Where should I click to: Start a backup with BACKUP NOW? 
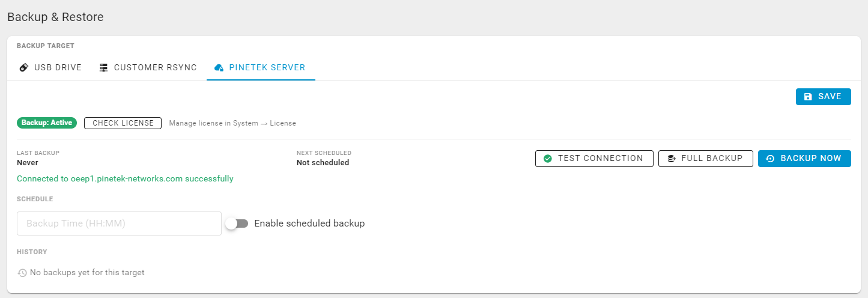click(804, 159)
